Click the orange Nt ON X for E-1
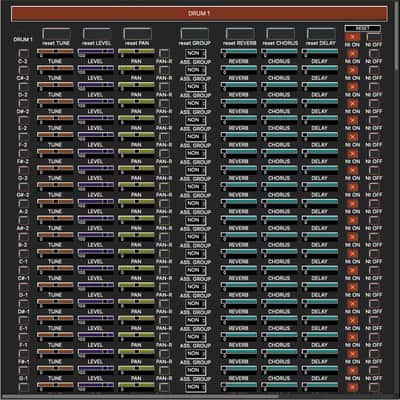This screenshot has height=400, width=400. [352, 320]
